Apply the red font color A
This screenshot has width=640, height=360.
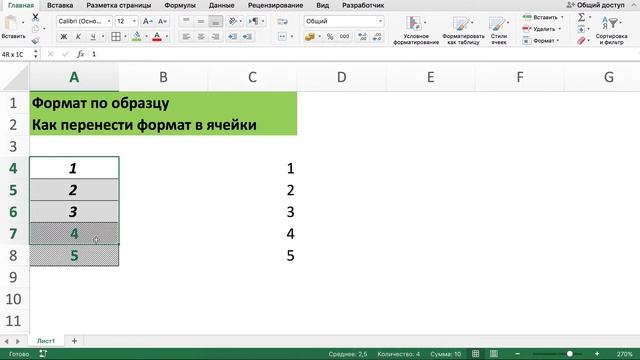157,37
